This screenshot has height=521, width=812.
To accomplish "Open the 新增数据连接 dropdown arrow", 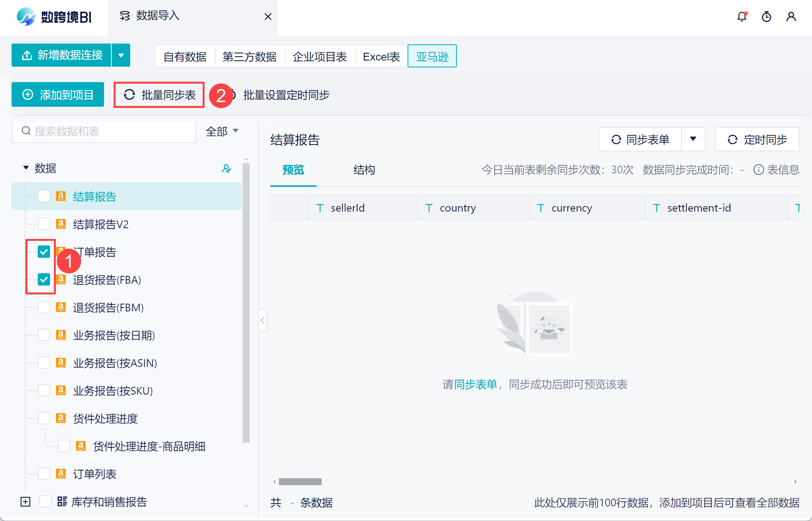I will (121, 55).
